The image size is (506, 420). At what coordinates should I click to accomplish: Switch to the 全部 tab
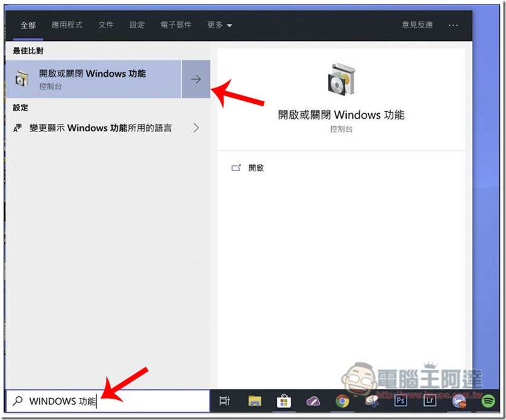[28, 25]
